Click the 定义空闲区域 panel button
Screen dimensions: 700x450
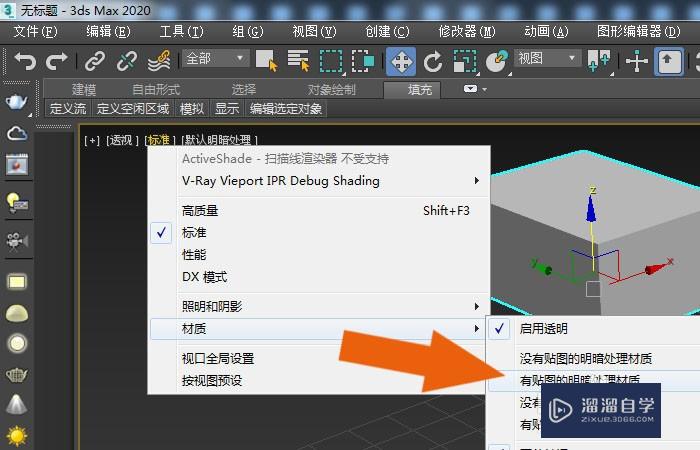click(133, 108)
